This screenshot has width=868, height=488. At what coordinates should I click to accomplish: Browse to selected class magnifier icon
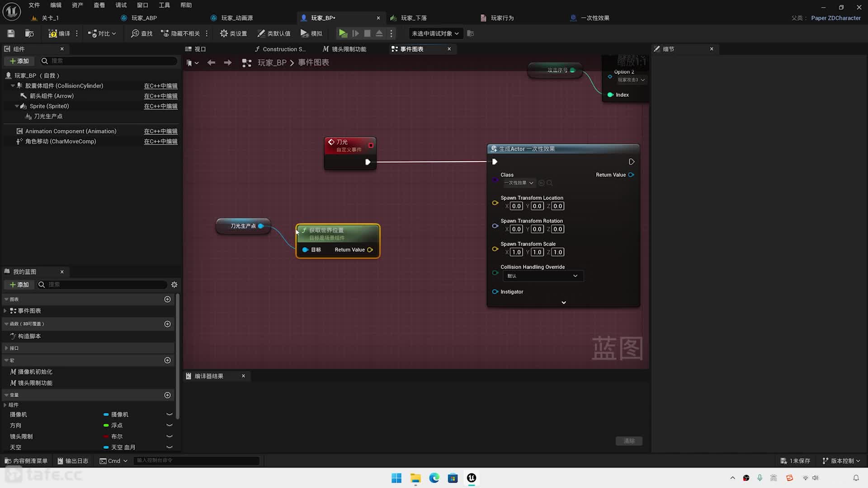tap(550, 183)
